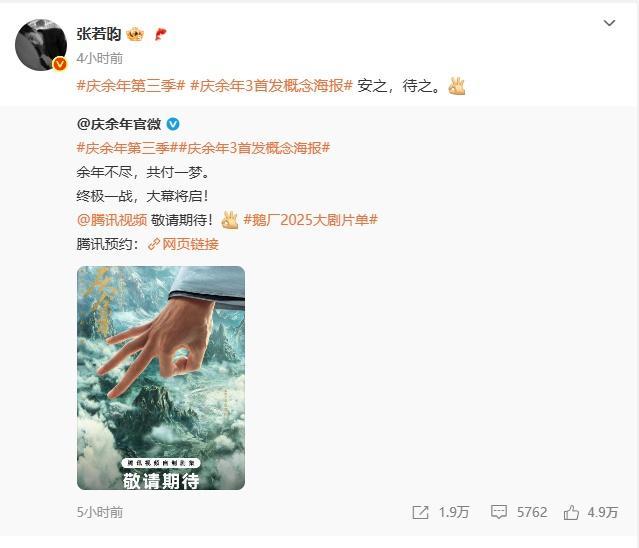Screen dimensions: 639x548
Task: Open the 网页链接 reservation link
Action: [x=183, y=244]
